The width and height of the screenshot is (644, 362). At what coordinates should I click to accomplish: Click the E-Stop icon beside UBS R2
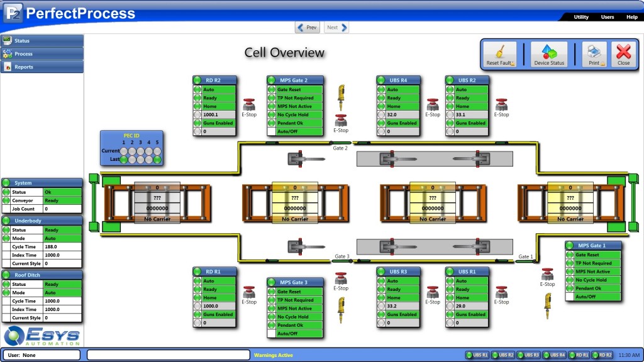point(501,104)
